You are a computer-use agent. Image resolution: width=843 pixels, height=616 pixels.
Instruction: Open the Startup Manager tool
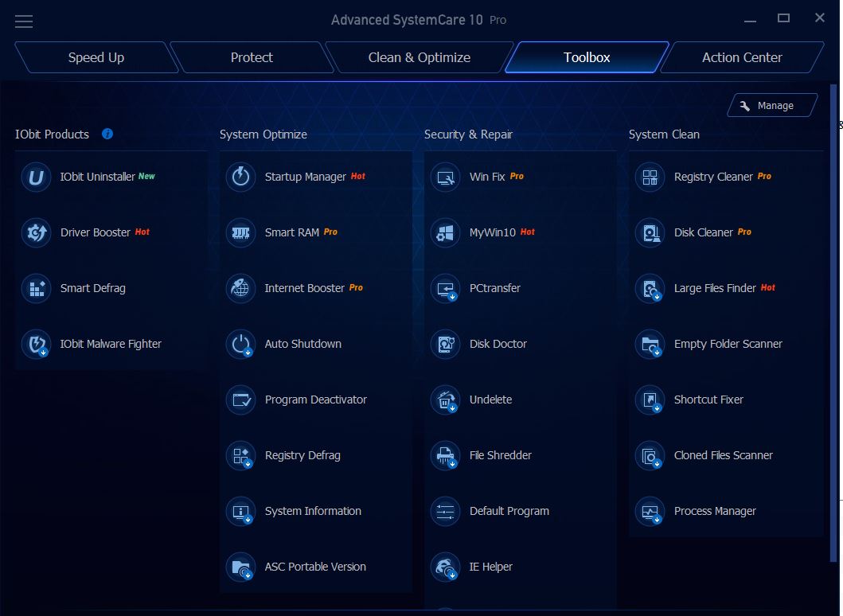point(306,177)
